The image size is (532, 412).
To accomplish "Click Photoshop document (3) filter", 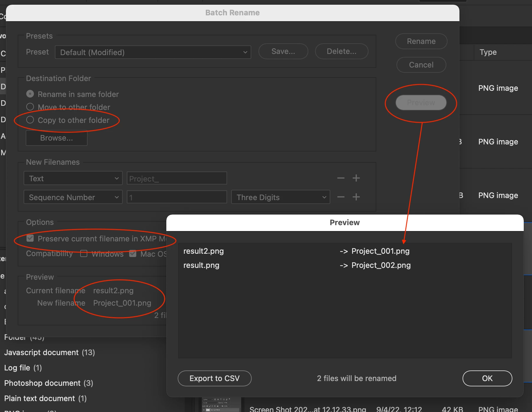I will coord(49,383).
